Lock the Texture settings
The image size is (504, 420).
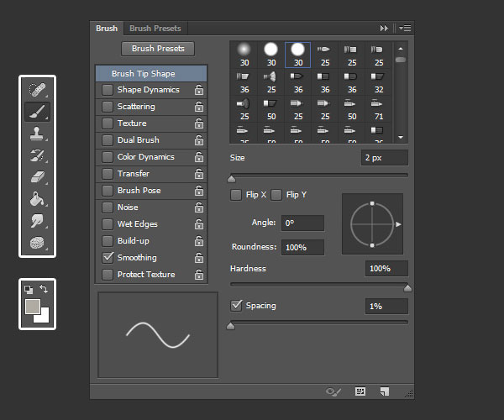(199, 123)
